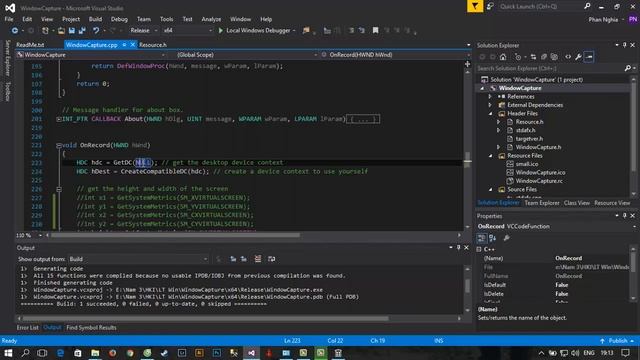This screenshot has height=360, width=640.
Task: Click the Search Solution Explorer field
Action: point(549,69)
